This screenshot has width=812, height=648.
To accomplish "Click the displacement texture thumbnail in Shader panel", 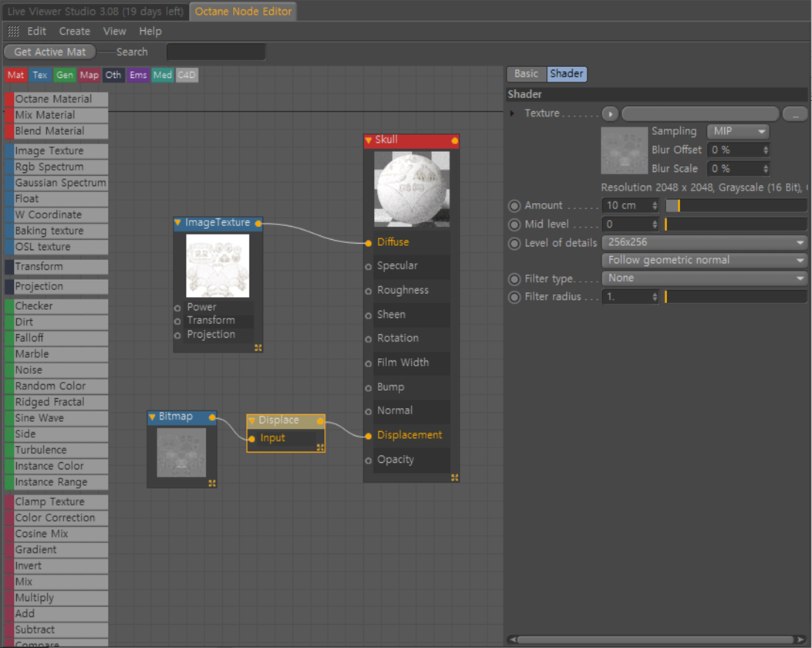I will tap(624, 150).
